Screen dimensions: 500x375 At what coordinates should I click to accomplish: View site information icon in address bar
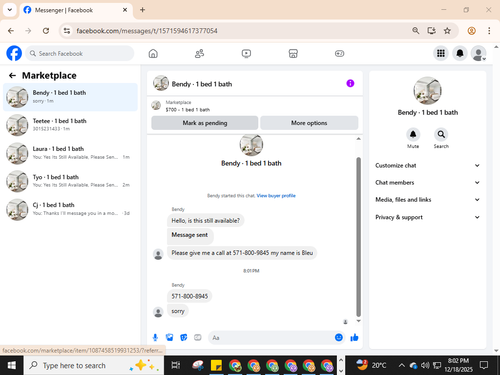(67, 31)
